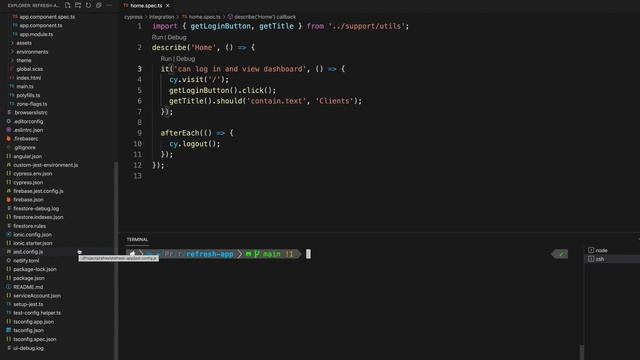Open cypress.env.json file

click(33, 173)
